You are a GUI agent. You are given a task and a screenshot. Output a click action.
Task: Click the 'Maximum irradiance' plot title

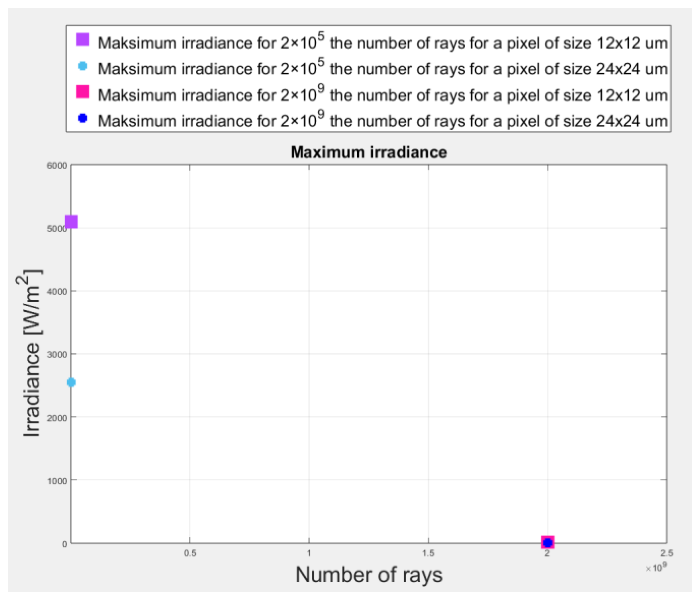[x=368, y=152]
